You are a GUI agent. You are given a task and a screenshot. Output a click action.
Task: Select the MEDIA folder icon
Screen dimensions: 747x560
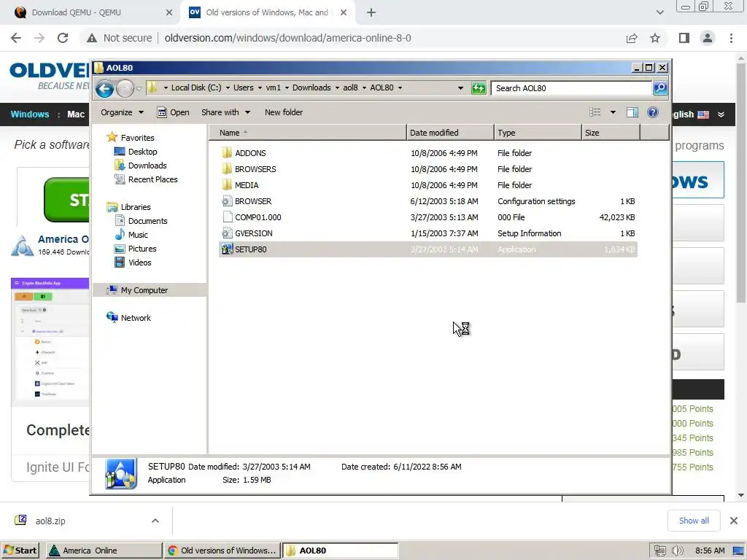(x=227, y=185)
